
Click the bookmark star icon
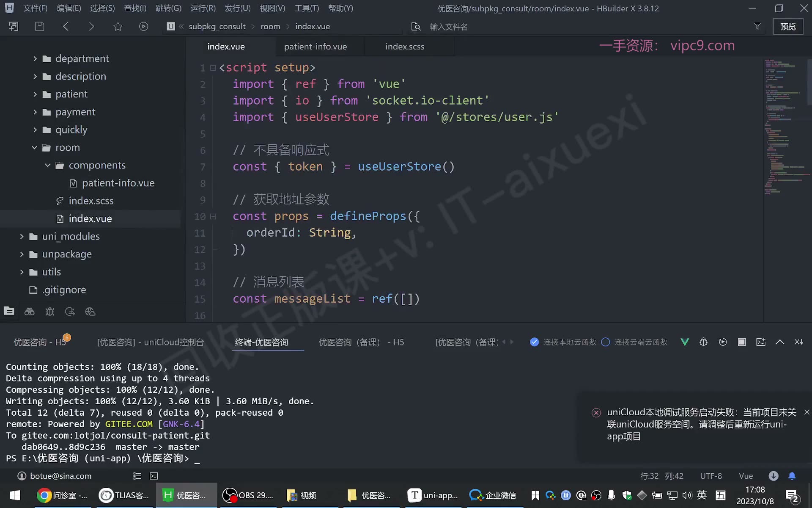(118, 26)
